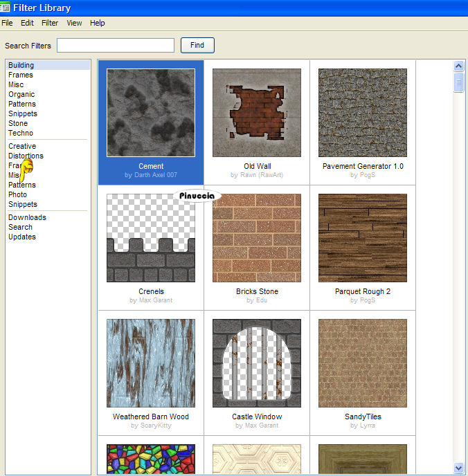Select the Cement filter thumbnail
The image size is (468, 476).
151,113
